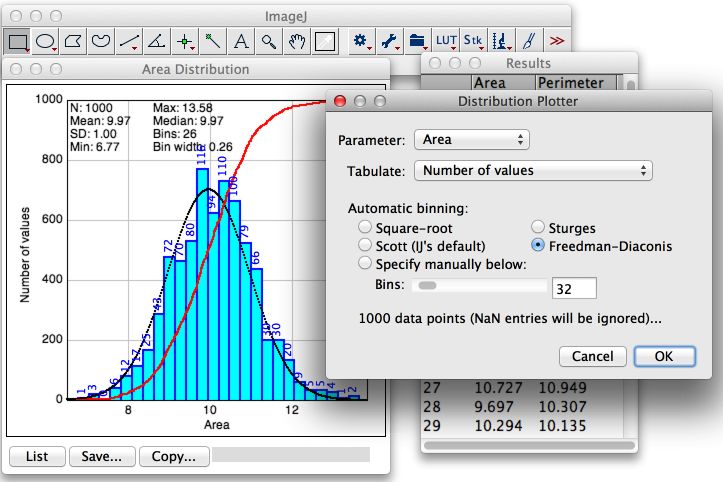Click the Bins number field showing 32
The height and width of the screenshot is (482, 723).
(x=574, y=288)
